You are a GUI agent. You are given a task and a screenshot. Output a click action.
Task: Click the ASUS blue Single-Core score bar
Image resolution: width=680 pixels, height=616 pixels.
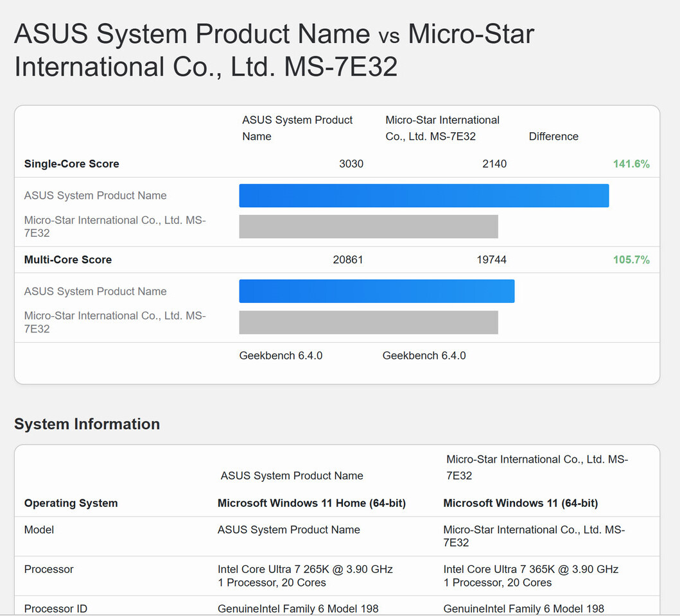click(424, 195)
